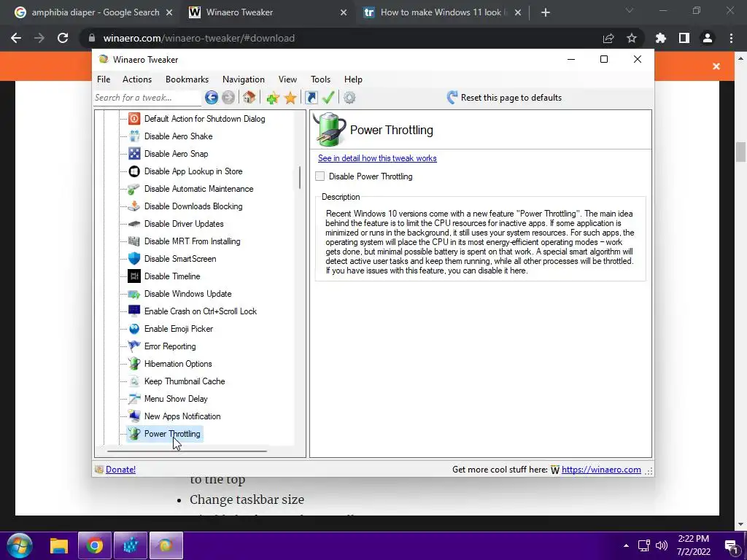Screen dimensions: 747x560
Task: Click the Chrome address bar URL
Action: [x=198, y=38]
